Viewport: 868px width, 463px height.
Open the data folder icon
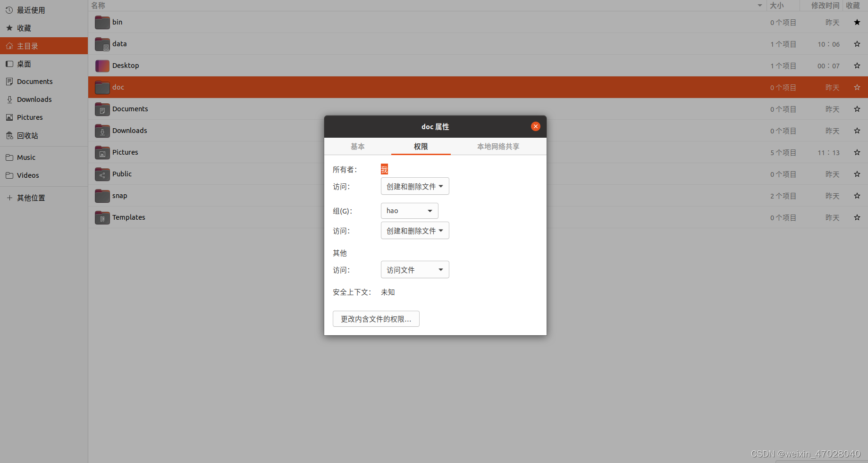point(102,44)
